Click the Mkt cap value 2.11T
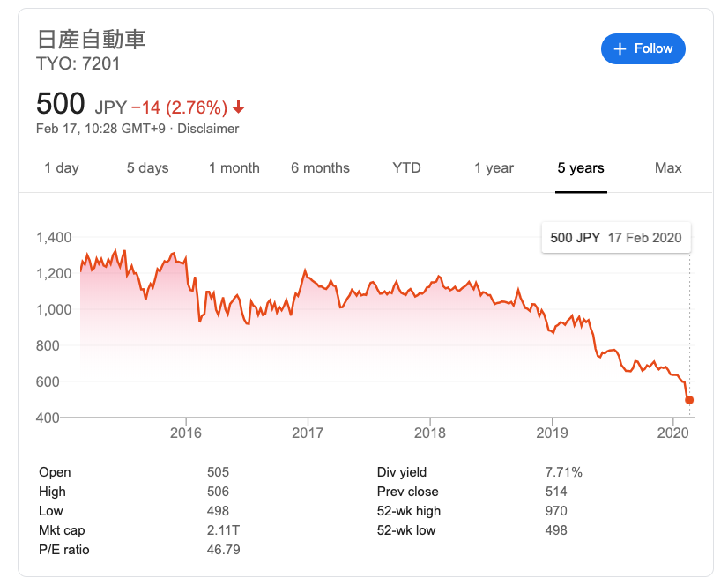 pos(223,530)
